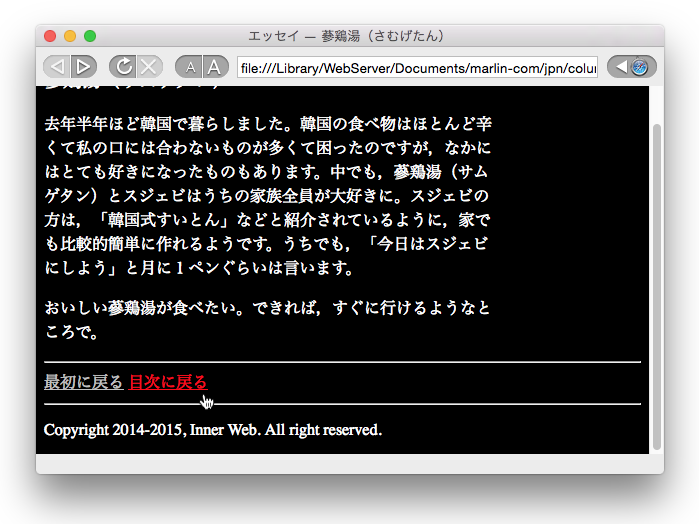Focus the file:/// URL address field
699x524 pixels.
click(x=416, y=67)
